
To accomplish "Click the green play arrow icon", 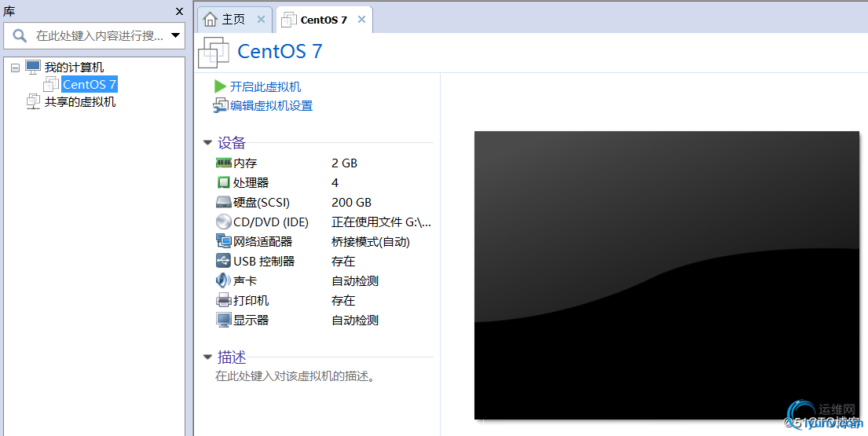I will (220, 87).
